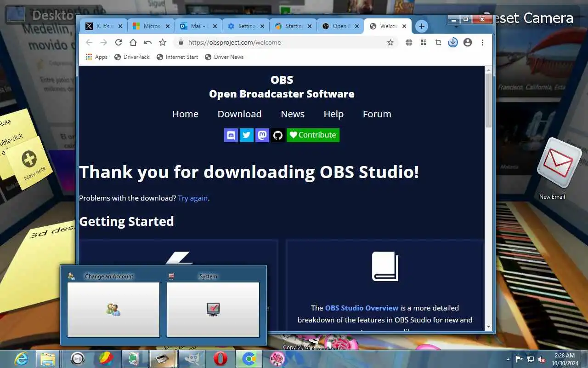Close the Settings tab

point(262,26)
